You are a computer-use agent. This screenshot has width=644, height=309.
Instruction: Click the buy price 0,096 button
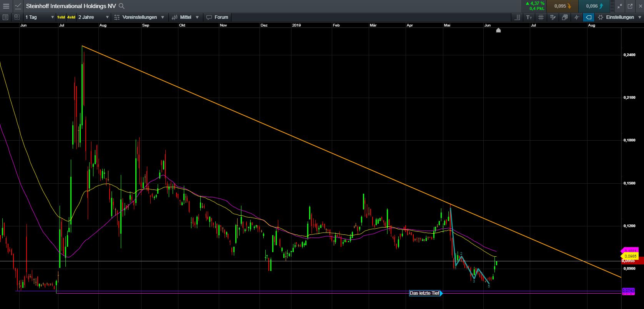tap(594, 6)
